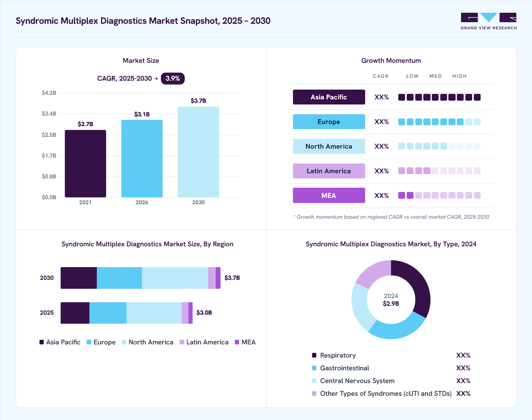This screenshot has height=420, width=532.
Task: Click the Grand View Research logo
Action: click(x=489, y=21)
